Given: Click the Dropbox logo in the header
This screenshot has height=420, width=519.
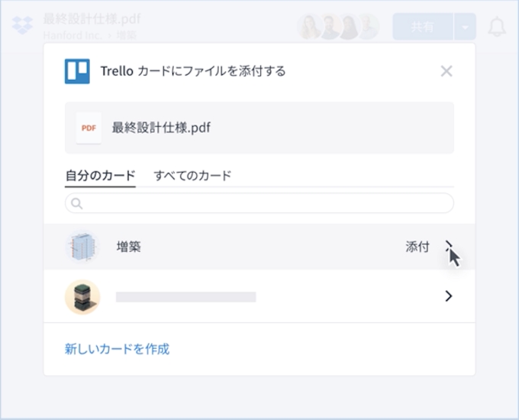Looking at the screenshot, I should click(x=23, y=26).
